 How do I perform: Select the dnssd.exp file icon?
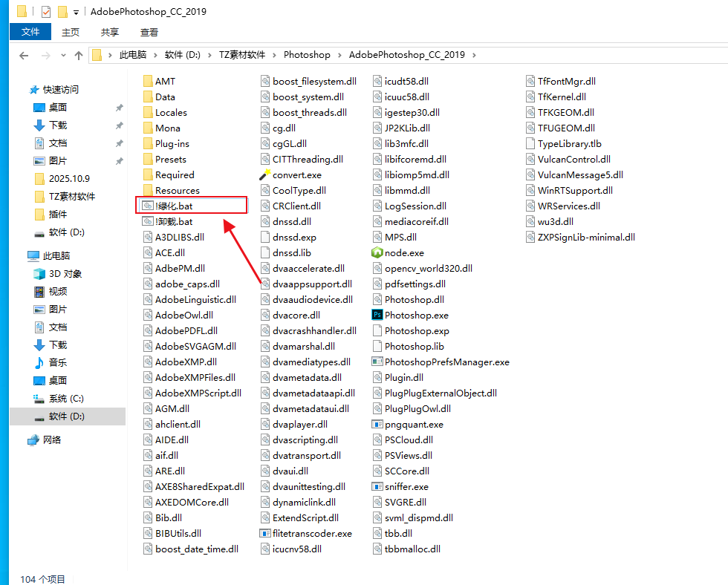(x=265, y=237)
